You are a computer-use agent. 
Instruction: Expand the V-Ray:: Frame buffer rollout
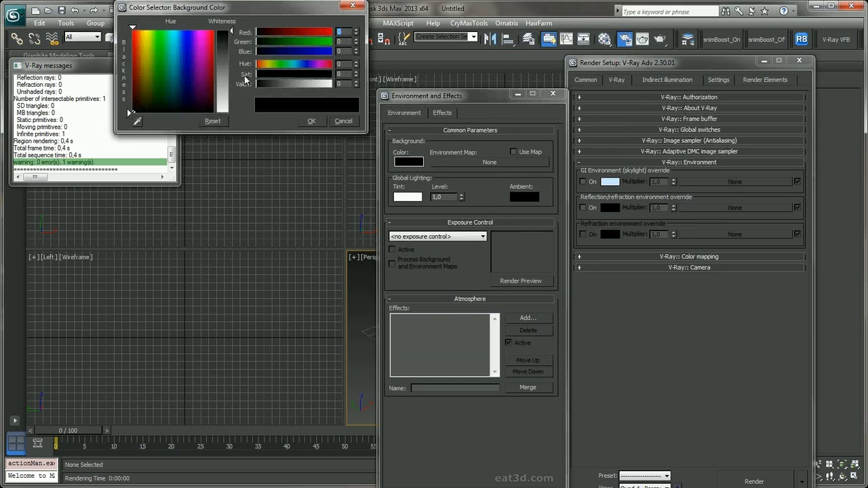pyautogui.click(x=689, y=119)
